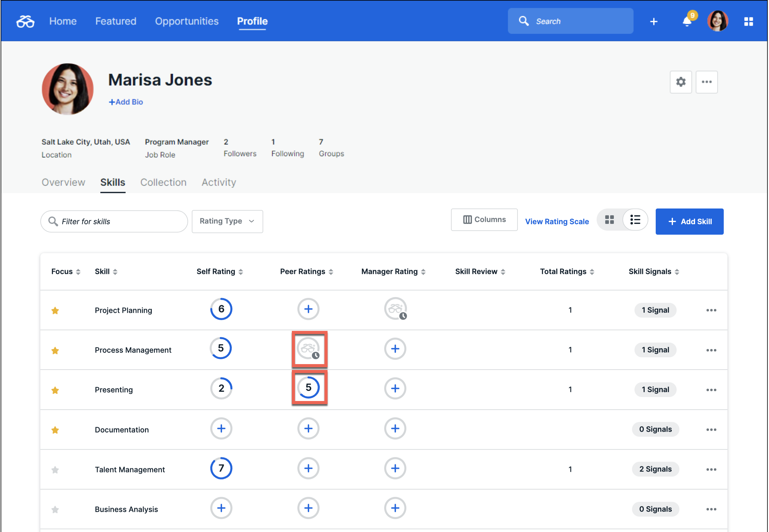This screenshot has width=769, height=532.
Task: Click the add skill plus icon for Documentation peer rating
Action: pos(308,429)
